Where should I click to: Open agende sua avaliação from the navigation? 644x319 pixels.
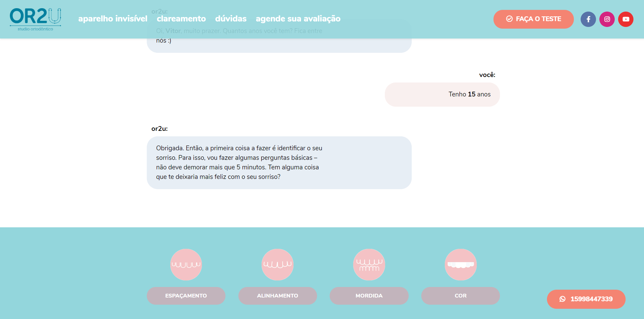tap(298, 19)
